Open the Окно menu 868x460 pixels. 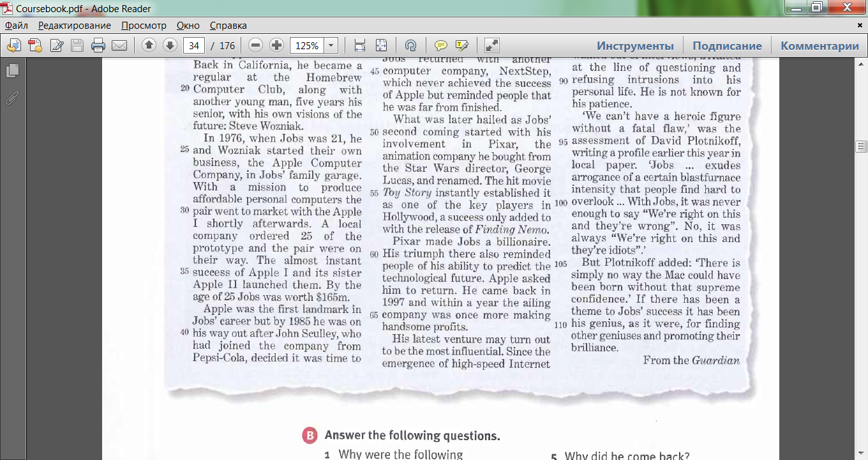click(x=188, y=26)
